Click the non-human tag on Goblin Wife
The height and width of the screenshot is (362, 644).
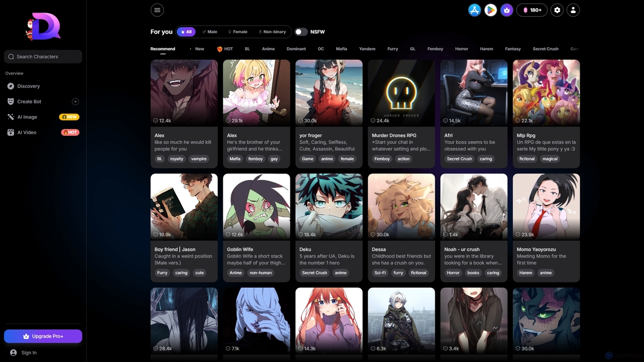click(261, 273)
